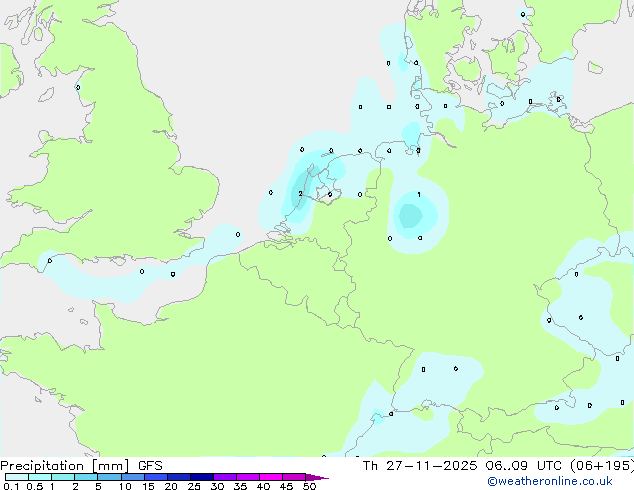This screenshot has width=634, height=490.
Task: Click the '45' legend tick label
Action: pos(286,486)
